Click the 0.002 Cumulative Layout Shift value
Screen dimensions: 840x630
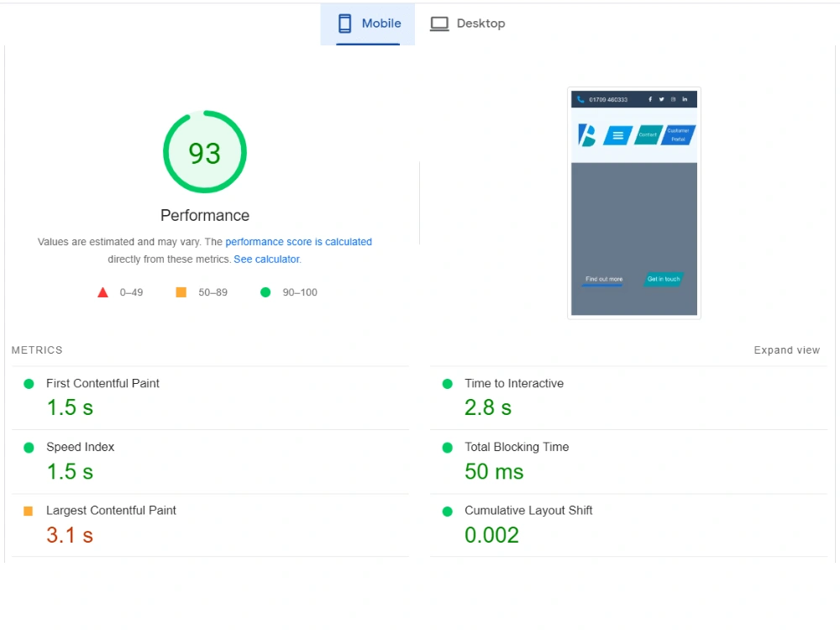pos(491,535)
